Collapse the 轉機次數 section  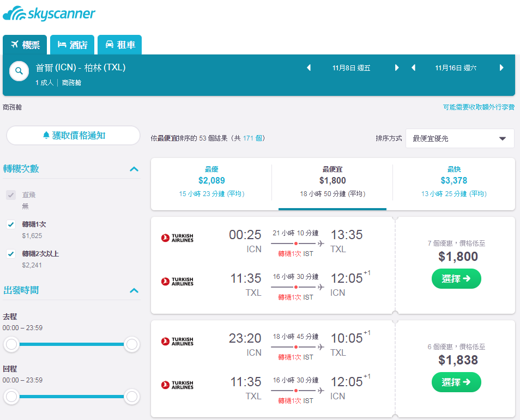point(134,169)
